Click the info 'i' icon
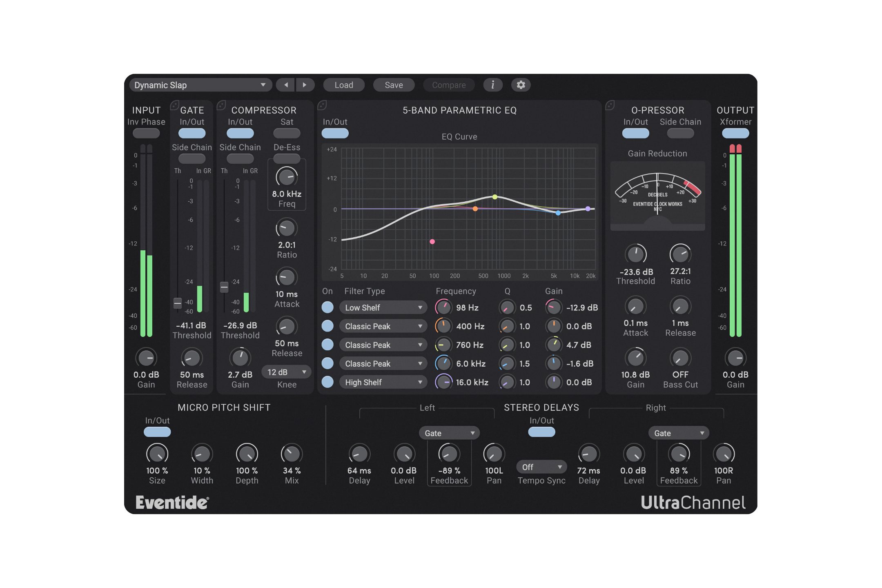Viewport: 882px width, 588px height. [493, 85]
